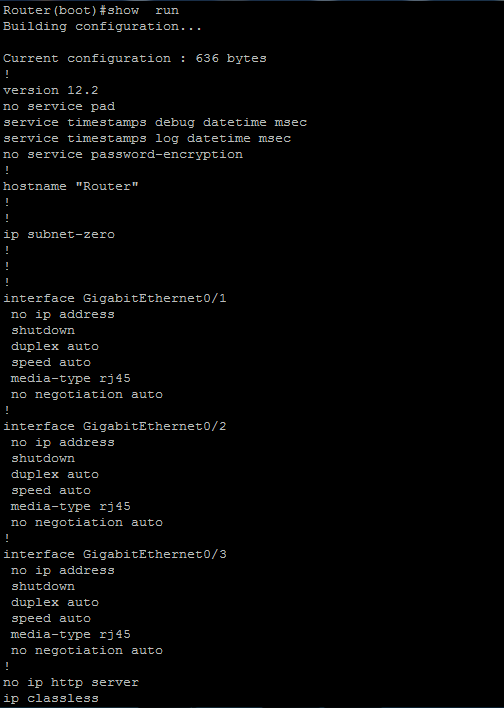Click 'no negotiation auto' under GigabitEthernet0/2

pyautogui.click(x=87, y=522)
